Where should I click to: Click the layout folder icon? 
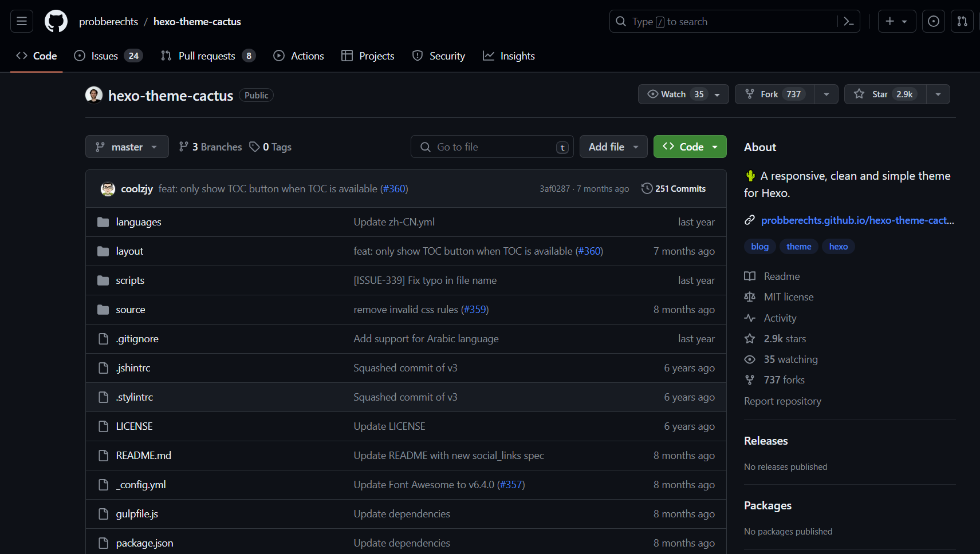point(103,251)
